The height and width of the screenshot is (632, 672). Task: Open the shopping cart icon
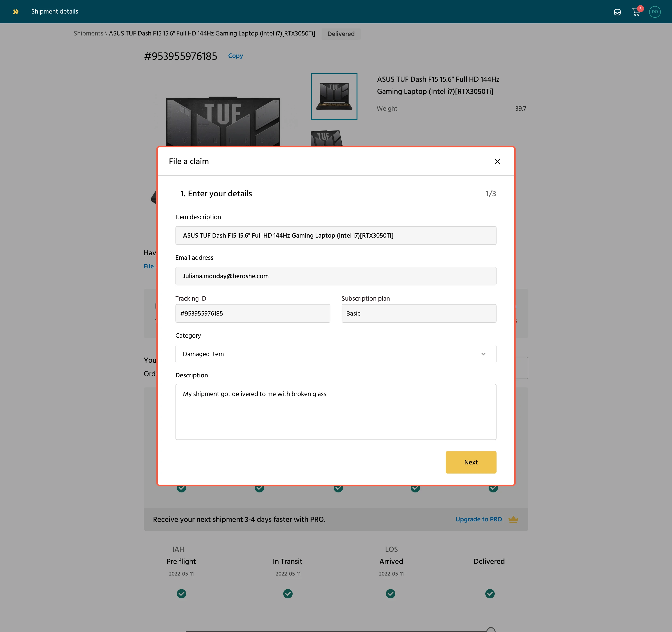(x=636, y=13)
